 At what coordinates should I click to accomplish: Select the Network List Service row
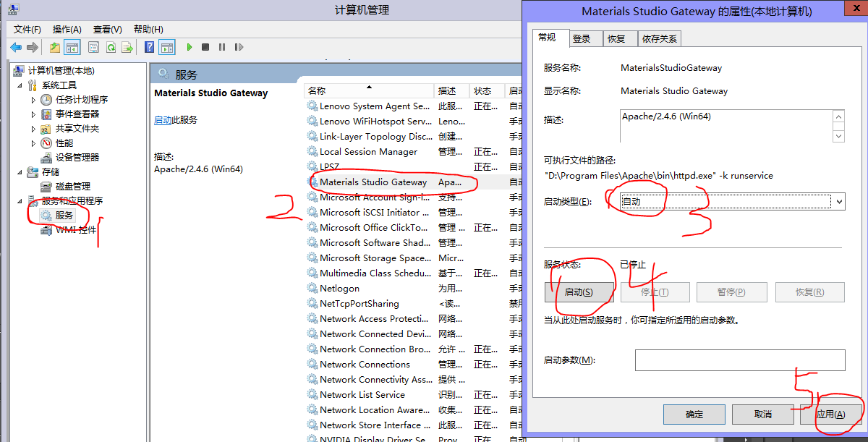click(412, 395)
